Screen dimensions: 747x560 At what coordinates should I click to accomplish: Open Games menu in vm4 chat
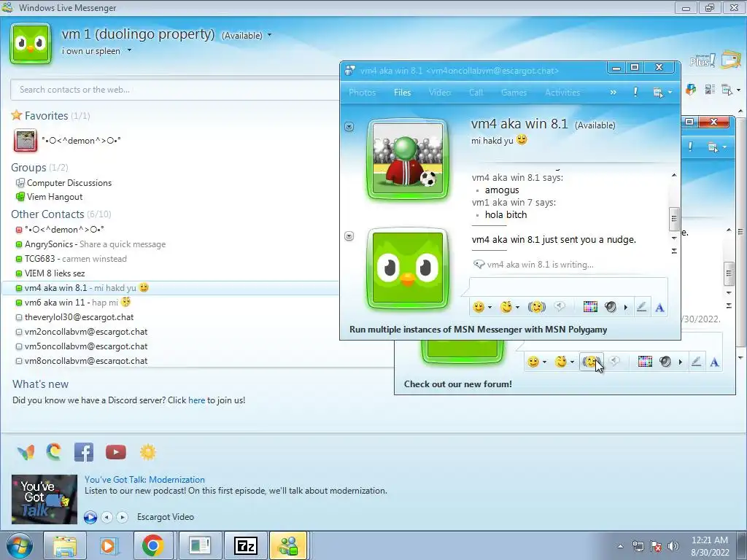514,93
